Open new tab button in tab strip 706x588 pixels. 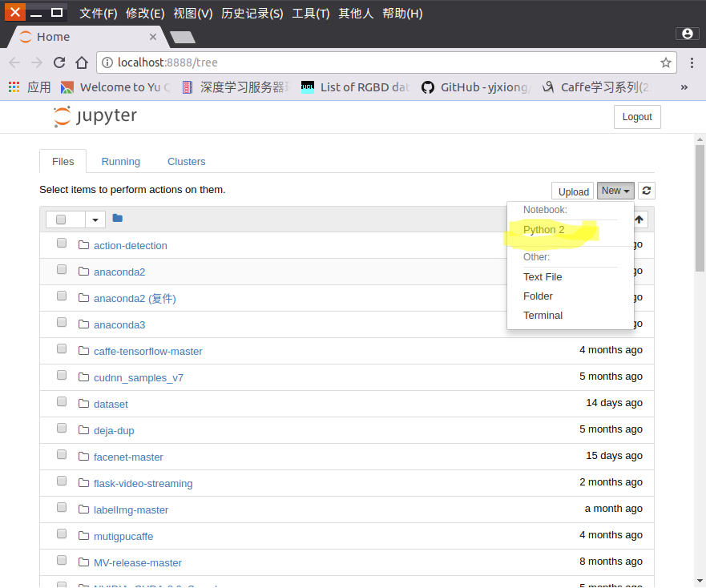click(x=183, y=37)
